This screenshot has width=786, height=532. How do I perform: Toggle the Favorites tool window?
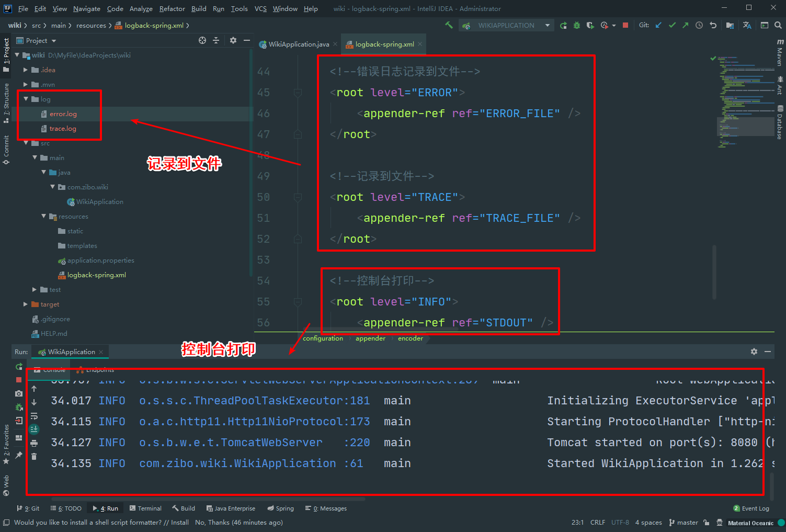[6, 444]
